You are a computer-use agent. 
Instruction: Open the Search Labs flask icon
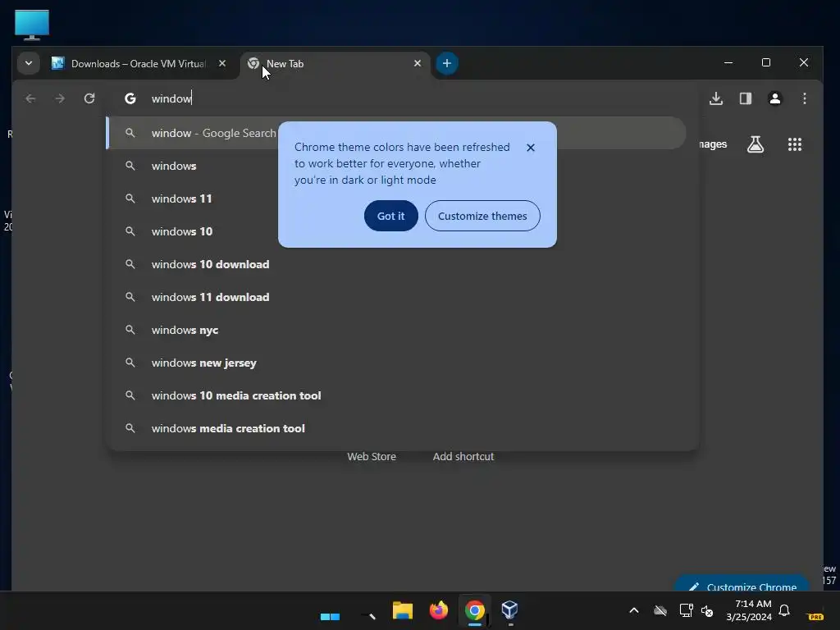pyautogui.click(x=756, y=144)
